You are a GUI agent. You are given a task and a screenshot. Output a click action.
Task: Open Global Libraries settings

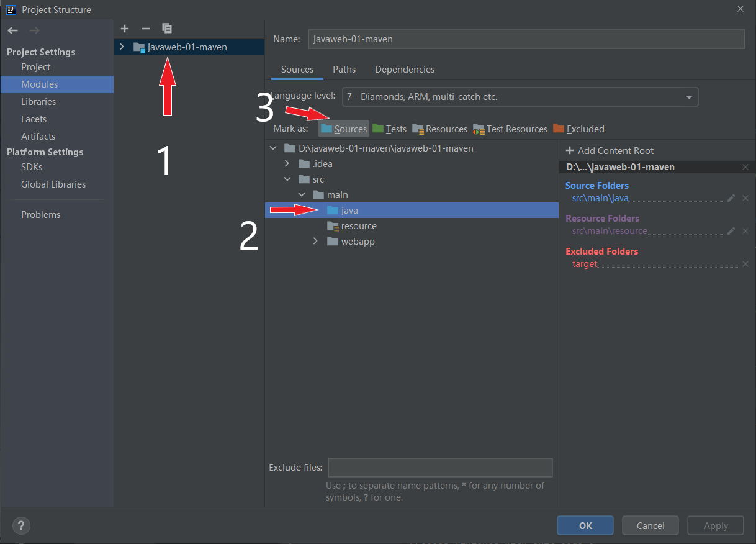(x=53, y=184)
